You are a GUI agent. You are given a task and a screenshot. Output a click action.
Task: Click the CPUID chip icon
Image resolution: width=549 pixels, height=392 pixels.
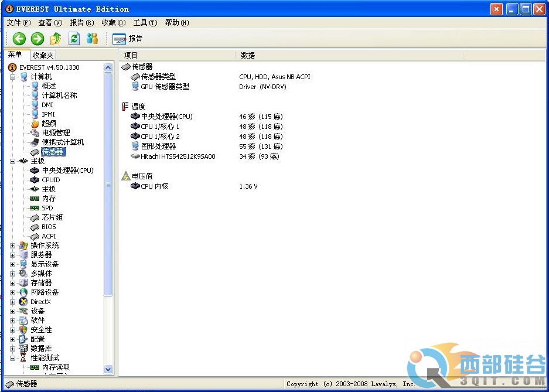(x=35, y=180)
